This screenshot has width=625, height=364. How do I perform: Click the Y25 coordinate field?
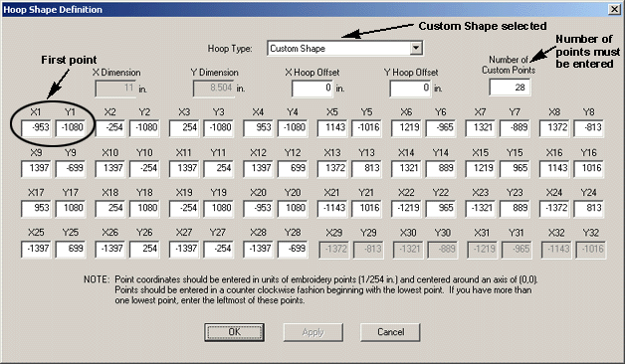(71, 250)
